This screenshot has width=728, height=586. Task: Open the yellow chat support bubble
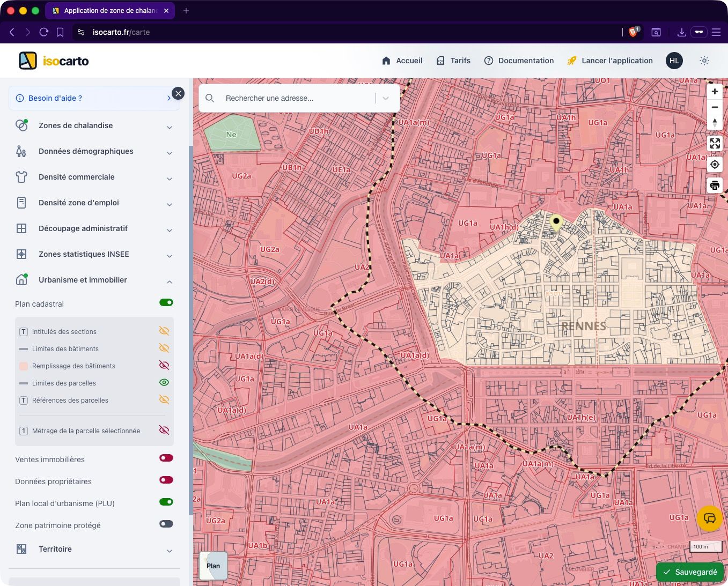pyautogui.click(x=709, y=518)
